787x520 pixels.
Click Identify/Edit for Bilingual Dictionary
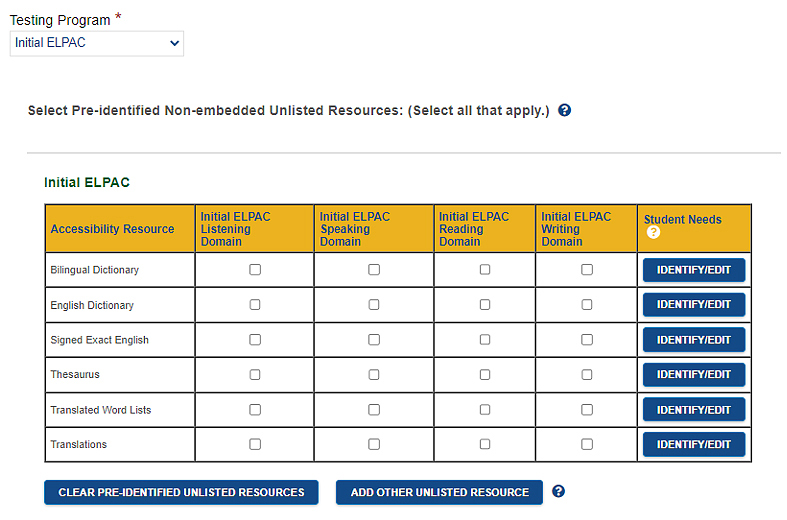point(694,270)
